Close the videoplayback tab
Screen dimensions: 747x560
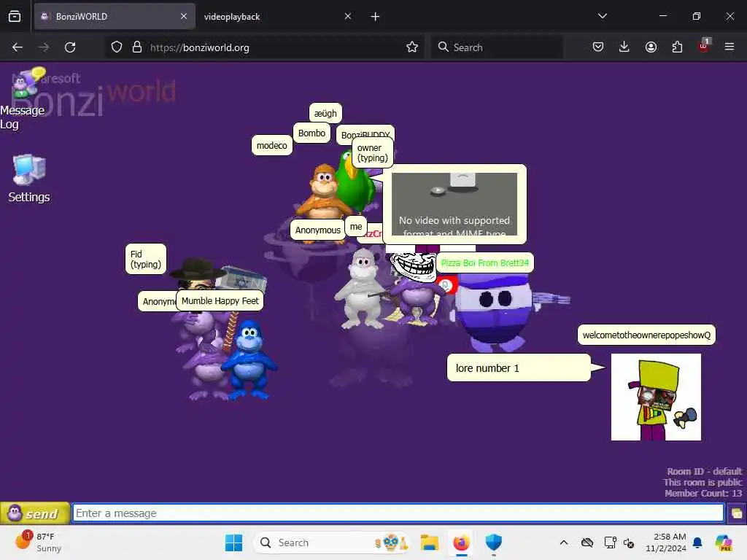point(348,16)
